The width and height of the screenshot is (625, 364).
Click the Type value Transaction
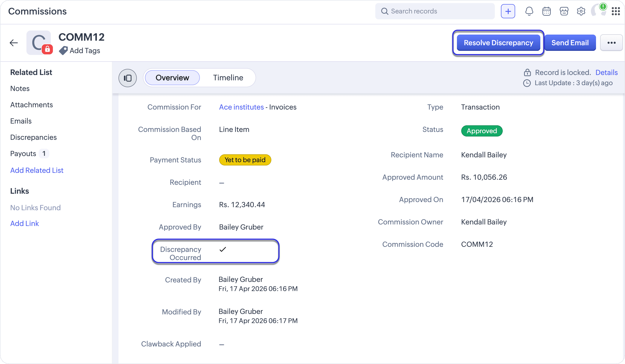click(481, 107)
